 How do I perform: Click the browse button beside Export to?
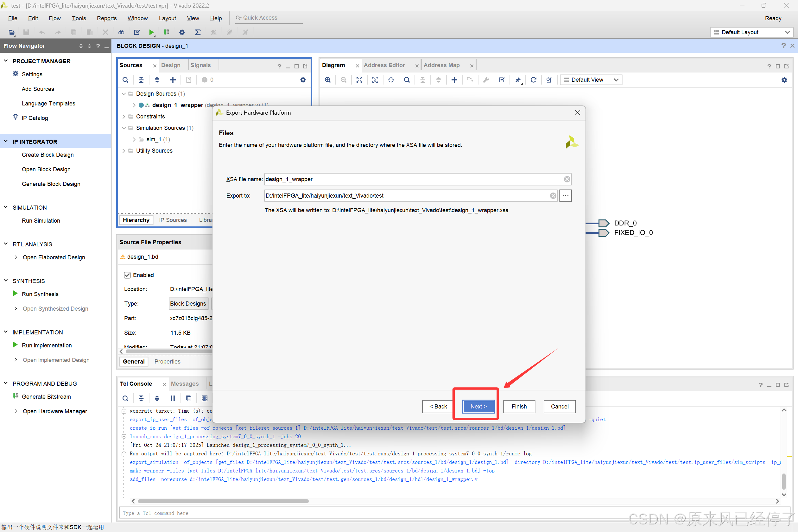(x=565, y=196)
